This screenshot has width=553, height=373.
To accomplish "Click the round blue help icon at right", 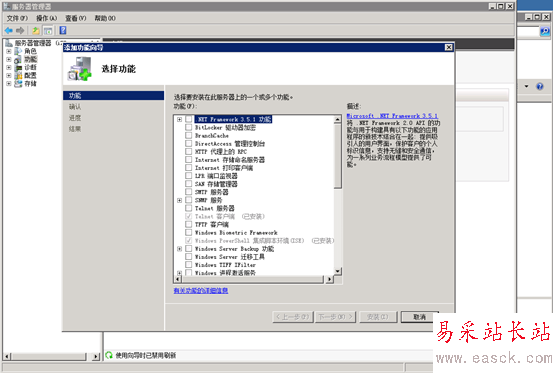I will tap(540, 86).
